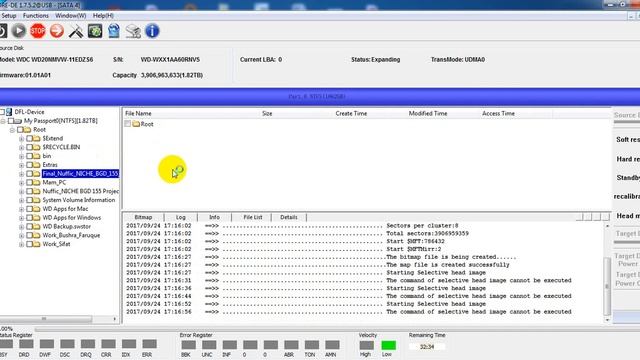640x360 pixels.
Task: Click the log panel scroll down arrow
Action: (607, 320)
